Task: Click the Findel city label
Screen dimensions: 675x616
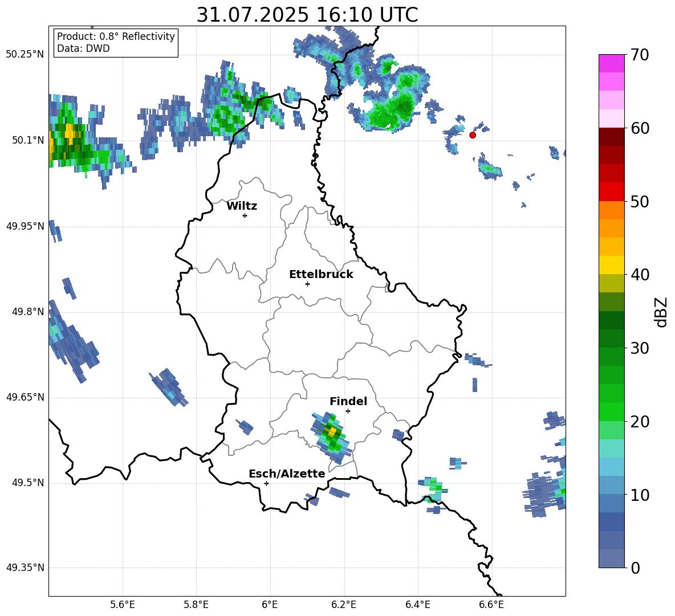Action: [x=348, y=401]
